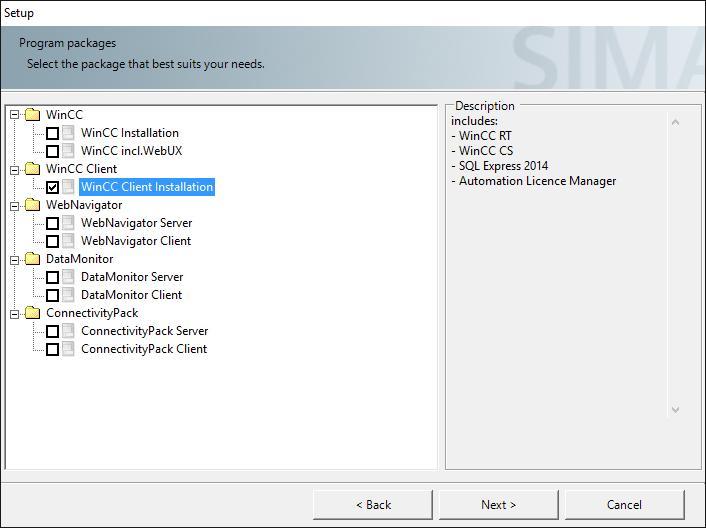The width and height of the screenshot is (706, 528).
Task: Tick the DataMonitor Client checkbox
Action: (53, 295)
